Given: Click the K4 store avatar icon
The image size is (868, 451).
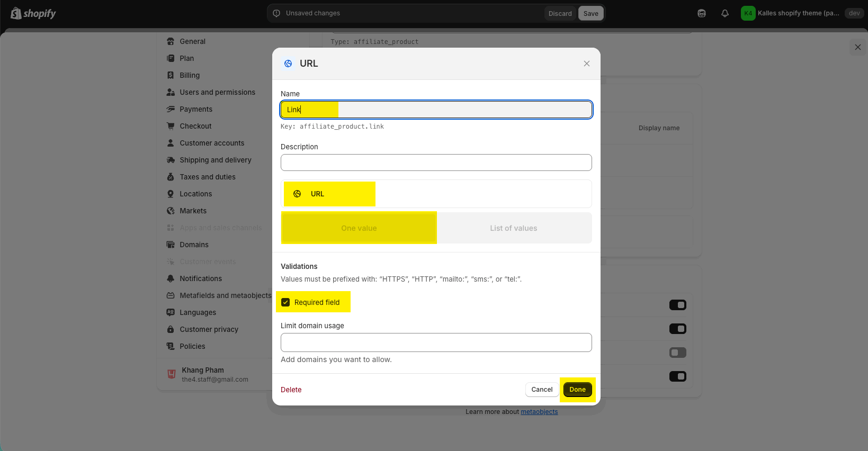Looking at the screenshot, I should point(748,13).
